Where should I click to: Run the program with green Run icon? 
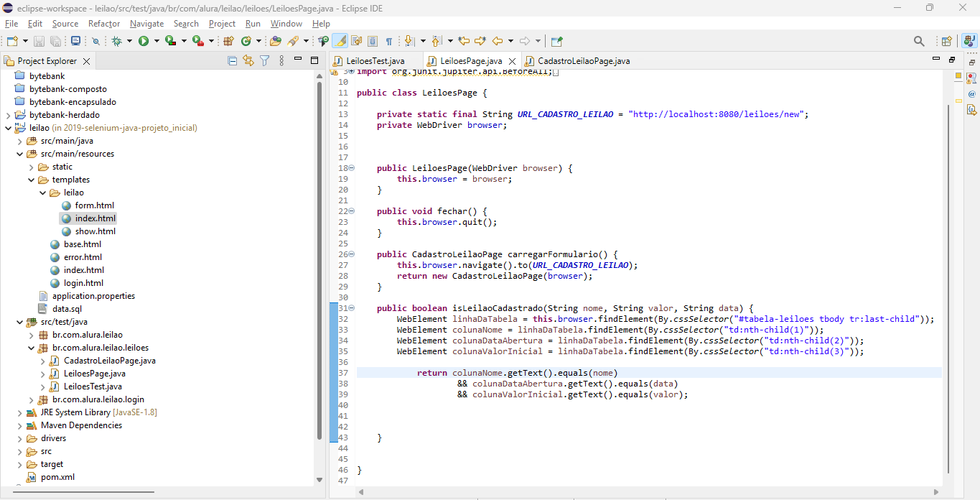click(144, 41)
